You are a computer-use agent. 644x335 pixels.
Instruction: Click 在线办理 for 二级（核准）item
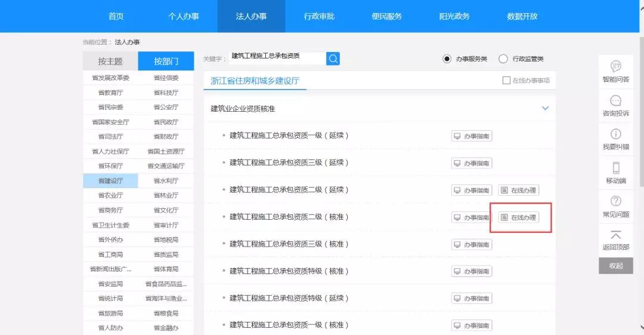(x=519, y=217)
